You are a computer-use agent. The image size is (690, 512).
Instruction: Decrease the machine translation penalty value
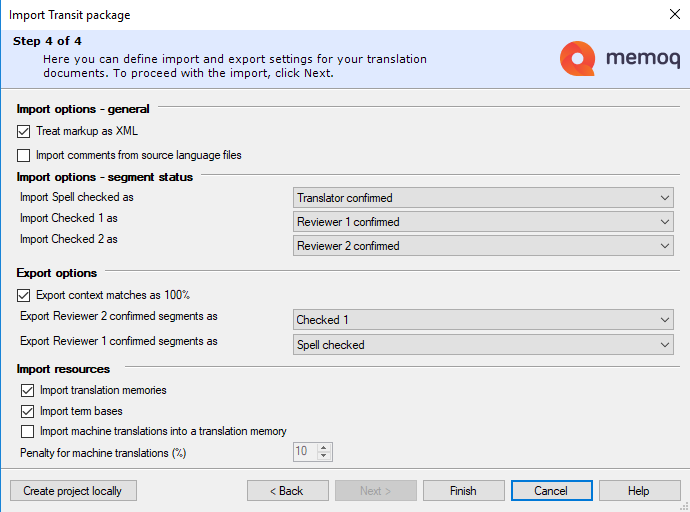[324, 456]
